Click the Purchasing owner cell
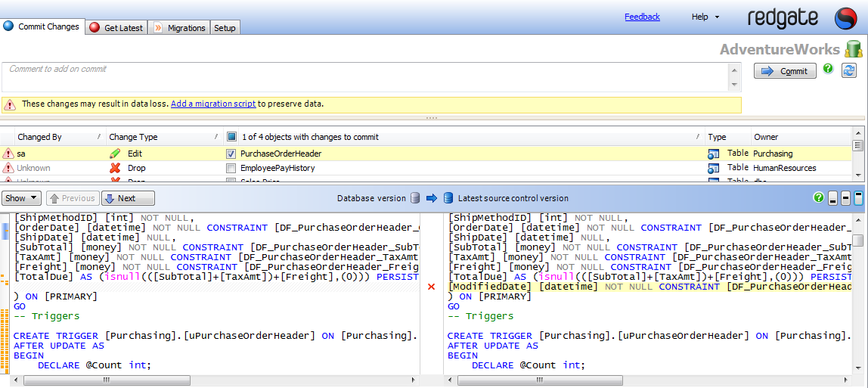Image resolution: width=868 pixels, height=388 pixels. tap(773, 154)
